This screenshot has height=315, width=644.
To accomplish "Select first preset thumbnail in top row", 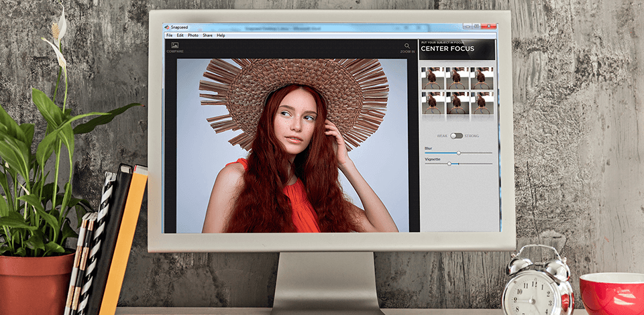I will click(433, 78).
